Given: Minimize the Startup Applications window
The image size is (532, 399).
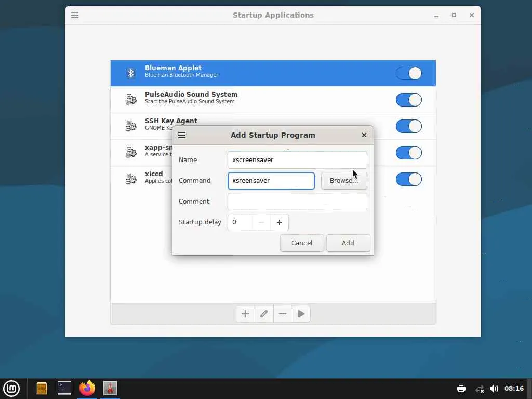Looking at the screenshot, I should [436, 15].
